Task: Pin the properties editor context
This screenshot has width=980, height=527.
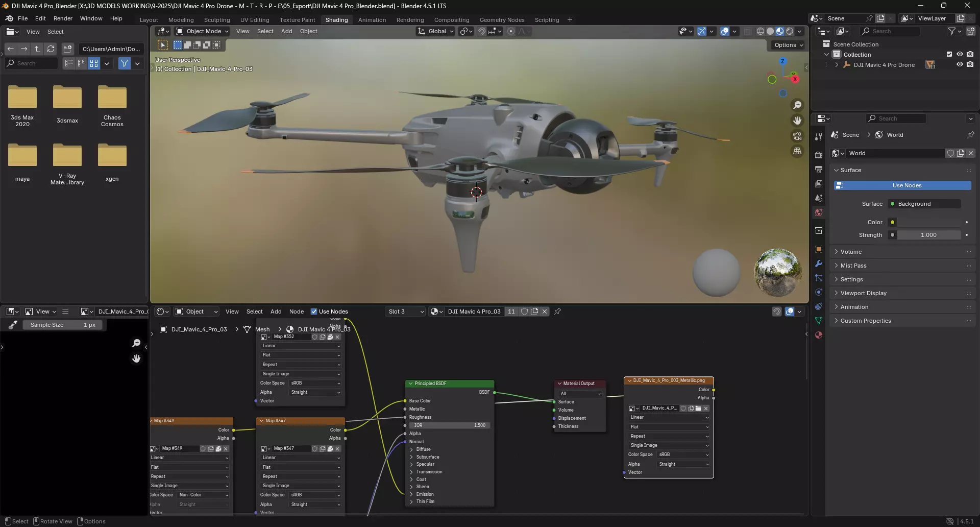Action: coord(970,135)
